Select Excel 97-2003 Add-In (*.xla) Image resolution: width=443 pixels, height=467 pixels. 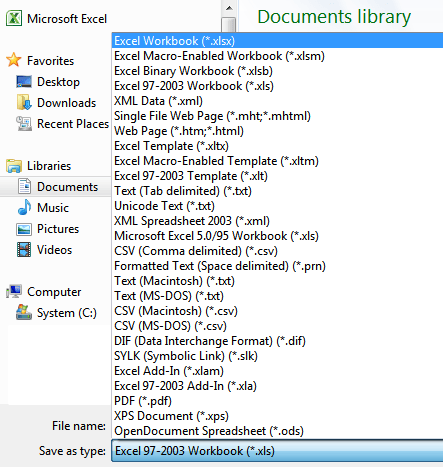click(277, 386)
